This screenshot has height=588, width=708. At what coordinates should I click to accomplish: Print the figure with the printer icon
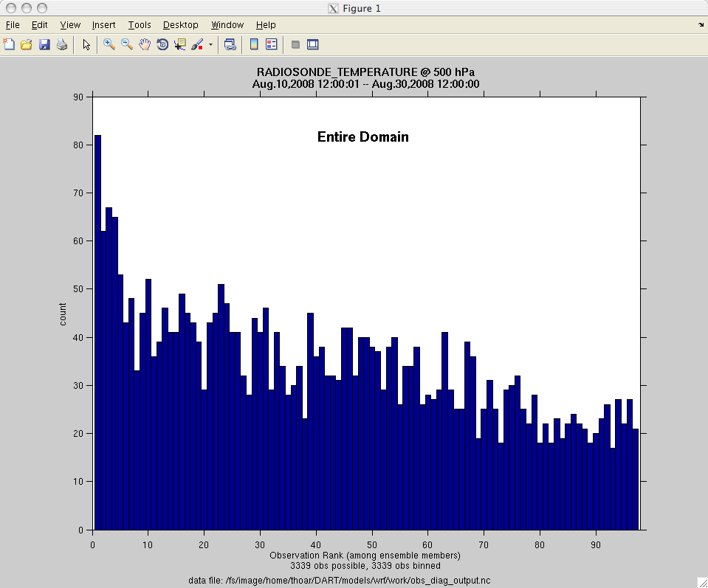coord(62,44)
